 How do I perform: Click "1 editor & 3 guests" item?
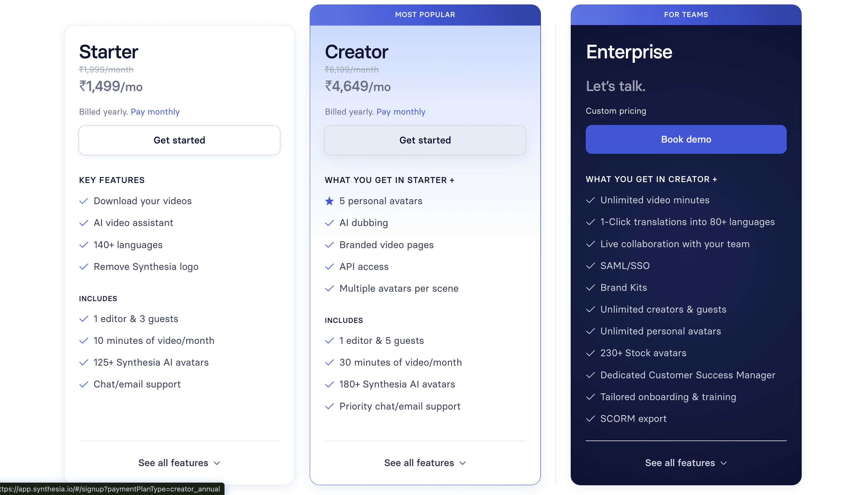tap(136, 319)
